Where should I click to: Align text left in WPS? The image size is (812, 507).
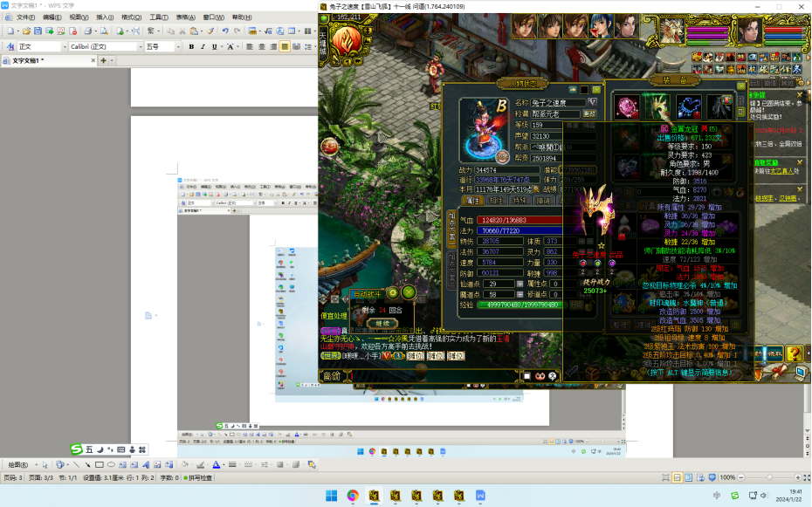[x=250, y=46]
